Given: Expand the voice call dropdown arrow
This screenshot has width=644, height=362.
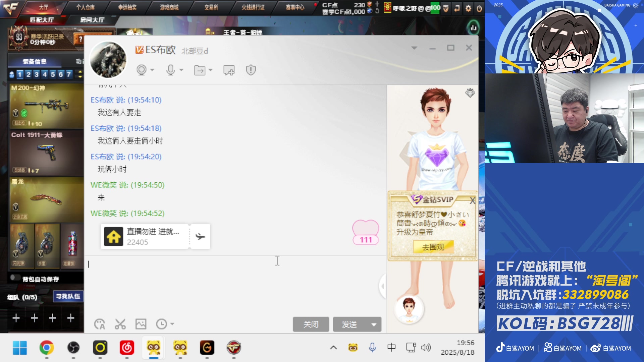Looking at the screenshot, I should (181, 70).
